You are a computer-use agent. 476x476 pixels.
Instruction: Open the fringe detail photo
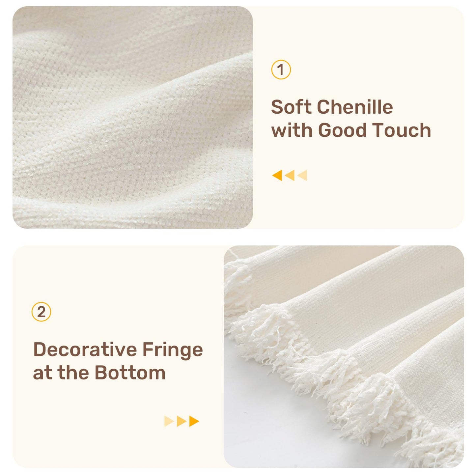[x=344, y=357]
